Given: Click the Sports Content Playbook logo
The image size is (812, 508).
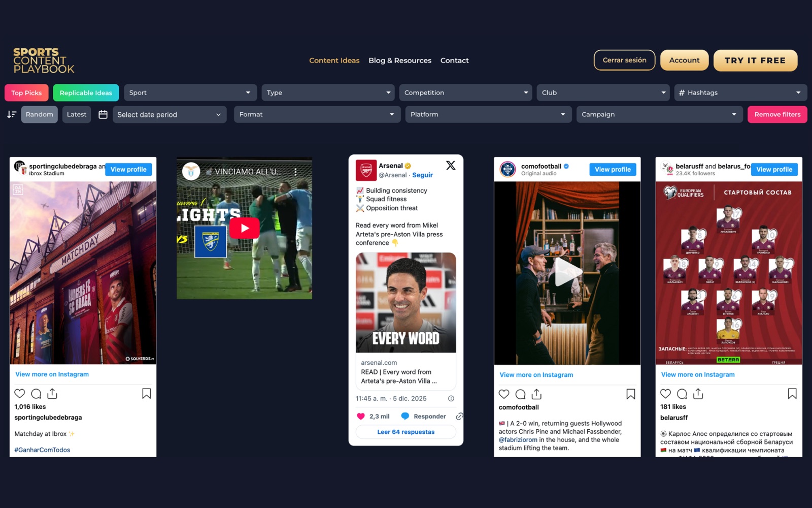Looking at the screenshot, I should point(44,60).
